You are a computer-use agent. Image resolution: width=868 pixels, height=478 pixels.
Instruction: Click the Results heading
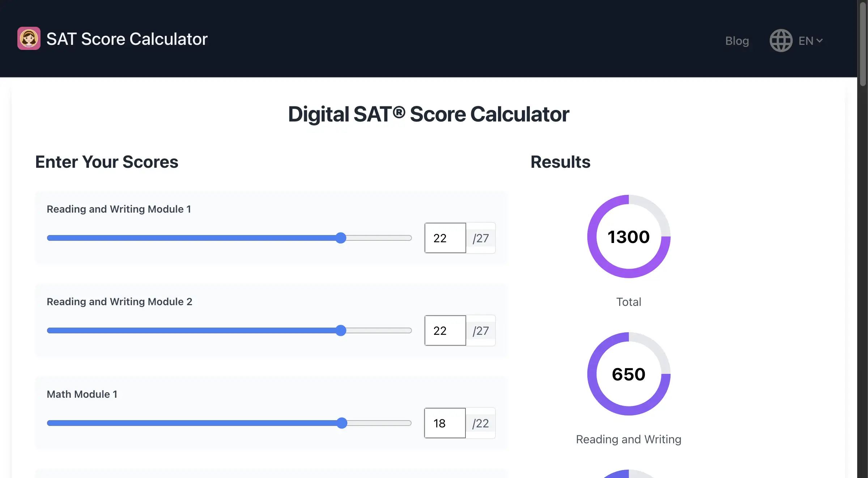[x=560, y=162]
